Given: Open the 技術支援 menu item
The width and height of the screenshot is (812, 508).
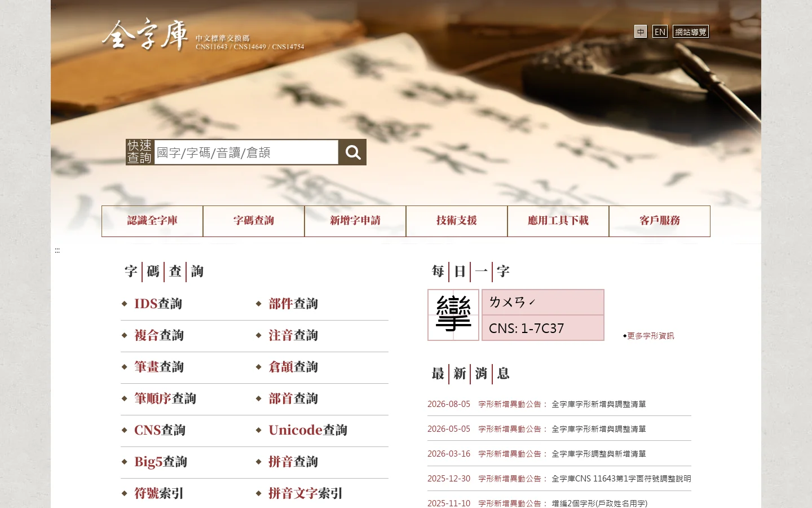Looking at the screenshot, I should pyautogui.click(x=457, y=221).
